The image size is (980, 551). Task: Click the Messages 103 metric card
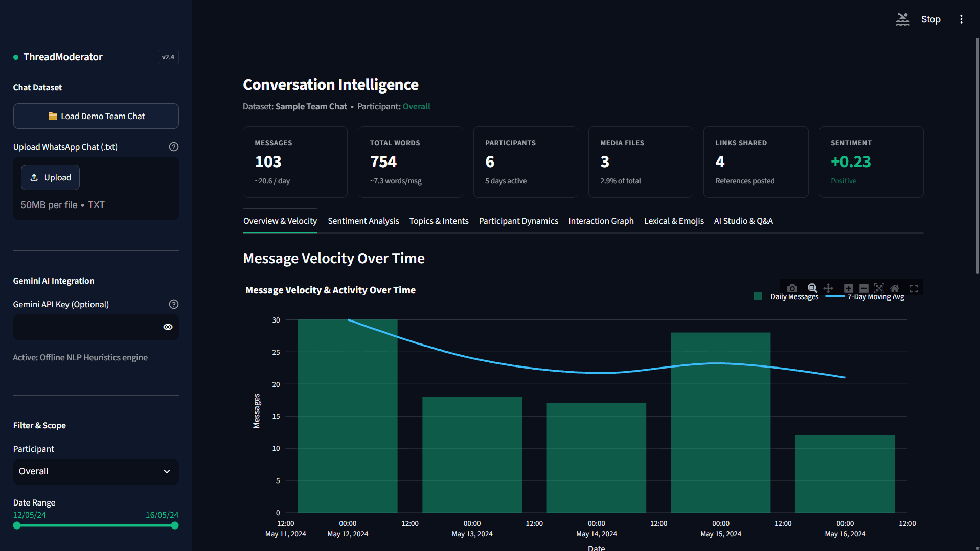click(295, 162)
